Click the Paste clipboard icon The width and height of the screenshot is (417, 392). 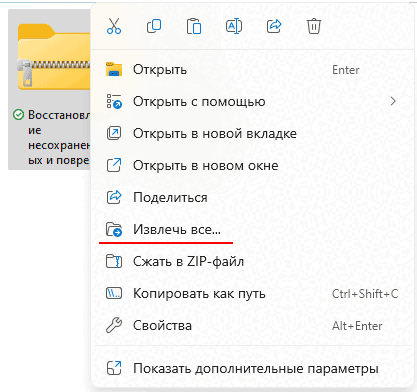point(194,26)
